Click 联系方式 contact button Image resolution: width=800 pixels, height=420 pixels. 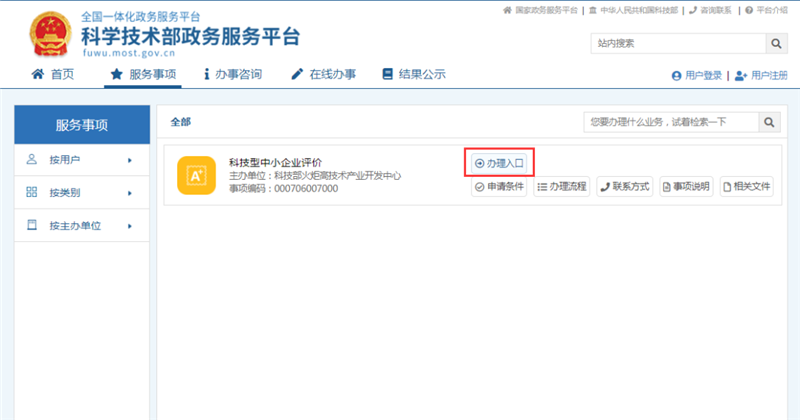tap(624, 186)
